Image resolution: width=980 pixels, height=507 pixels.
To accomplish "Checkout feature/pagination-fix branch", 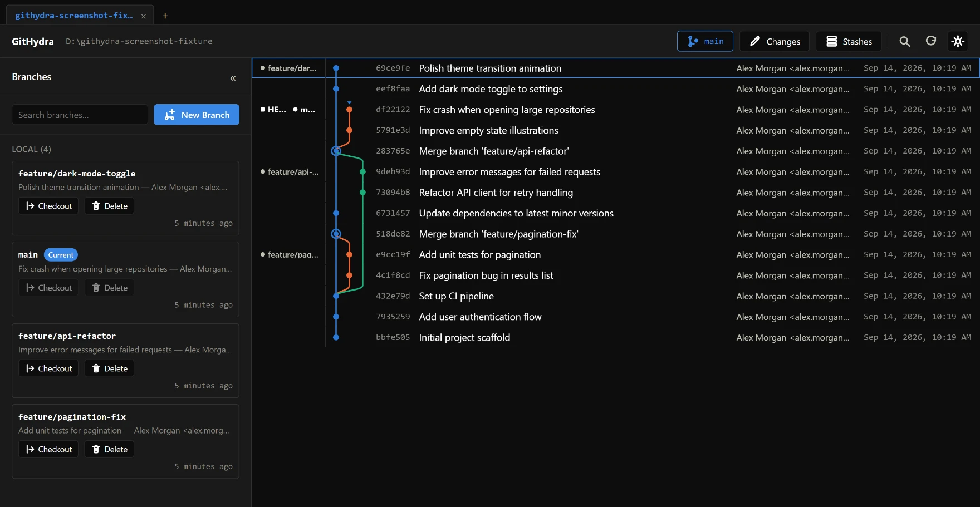I will [x=49, y=449].
